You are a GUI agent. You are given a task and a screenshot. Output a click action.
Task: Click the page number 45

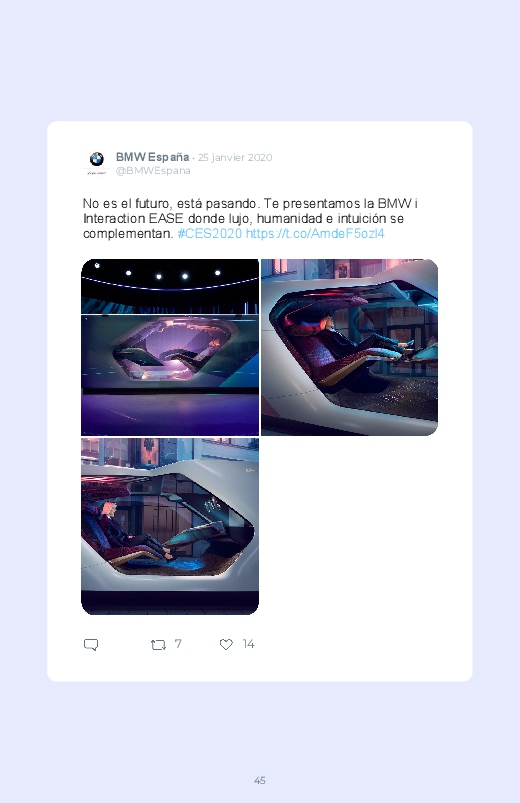tap(260, 780)
